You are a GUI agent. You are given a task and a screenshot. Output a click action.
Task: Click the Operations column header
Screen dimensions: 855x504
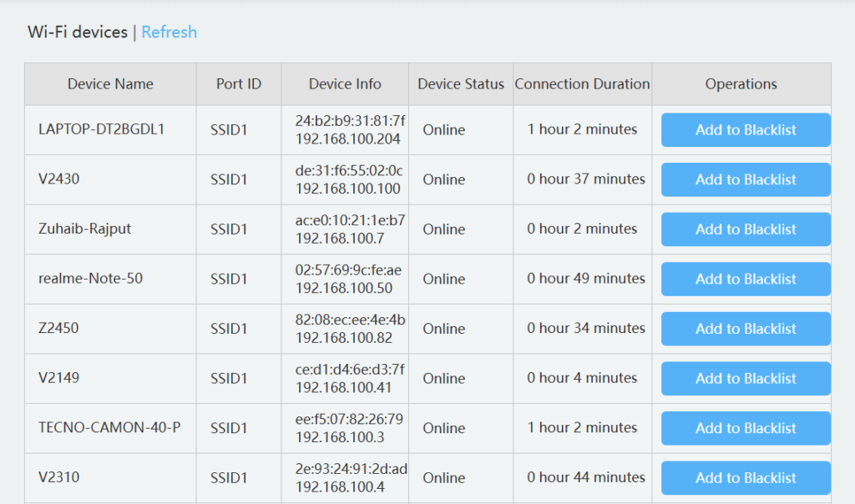coord(741,83)
